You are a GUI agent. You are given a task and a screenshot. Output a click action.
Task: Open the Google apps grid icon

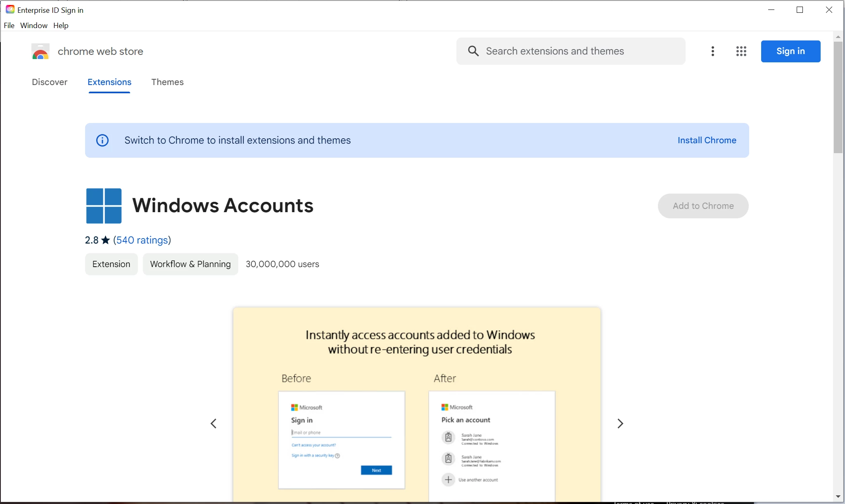(x=741, y=51)
